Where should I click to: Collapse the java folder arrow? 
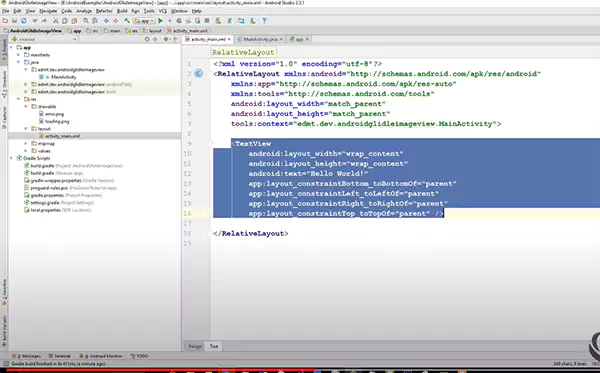pyautogui.click(x=18, y=62)
